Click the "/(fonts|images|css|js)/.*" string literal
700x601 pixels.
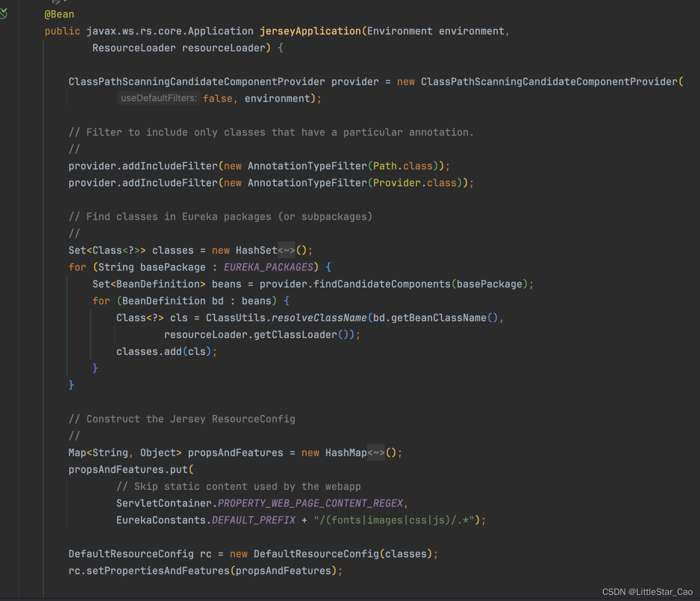(394, 520)
